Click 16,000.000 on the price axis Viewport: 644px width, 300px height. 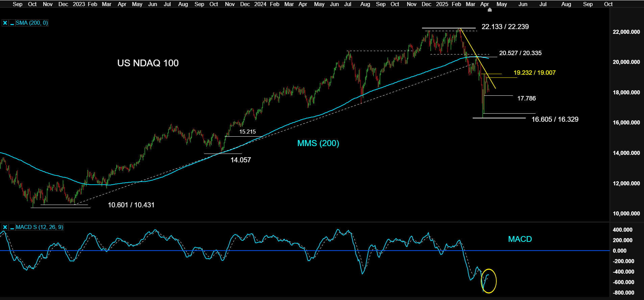coord(626,122)
